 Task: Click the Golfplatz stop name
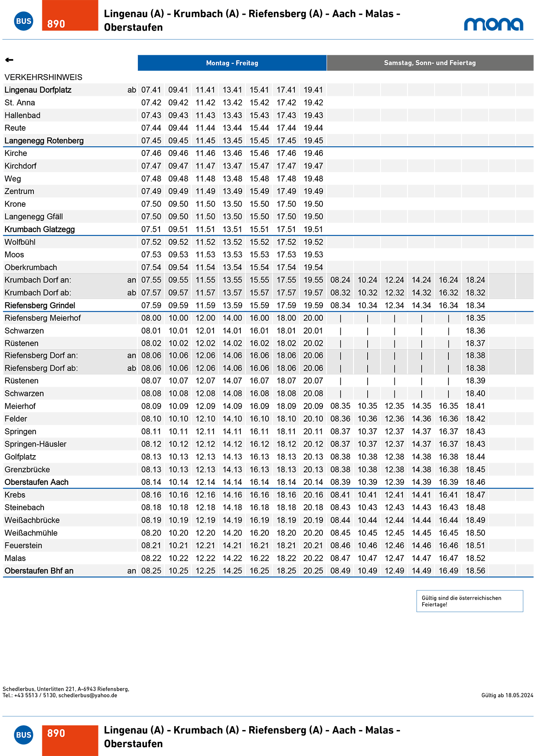[x=20, y=457]
